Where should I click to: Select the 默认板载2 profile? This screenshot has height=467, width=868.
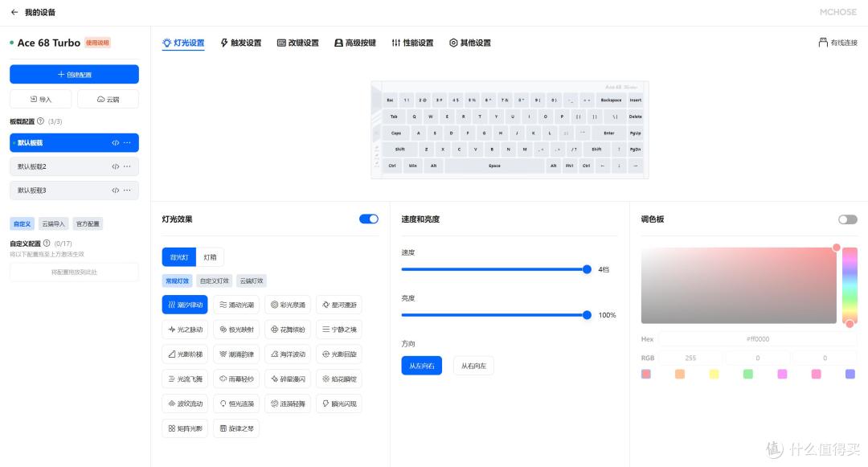coord(74,166)
